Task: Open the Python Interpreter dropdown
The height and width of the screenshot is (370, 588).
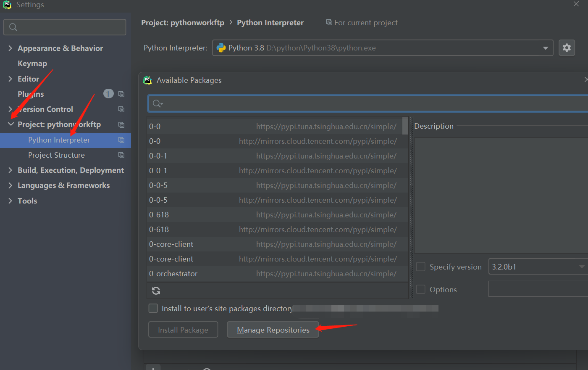Action: 545,48
